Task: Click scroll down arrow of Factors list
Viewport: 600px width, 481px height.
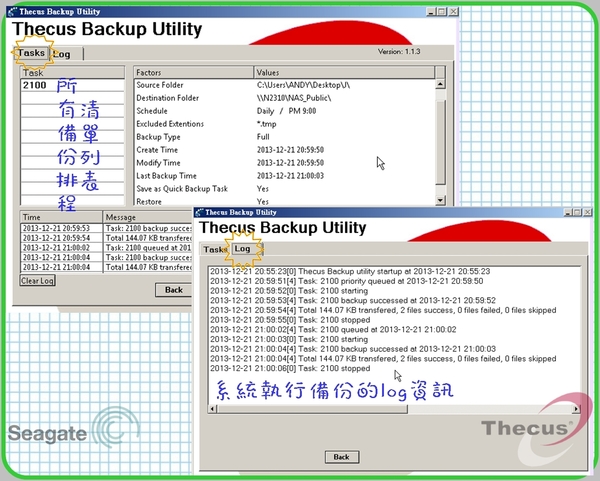Action: coord(440,200)
